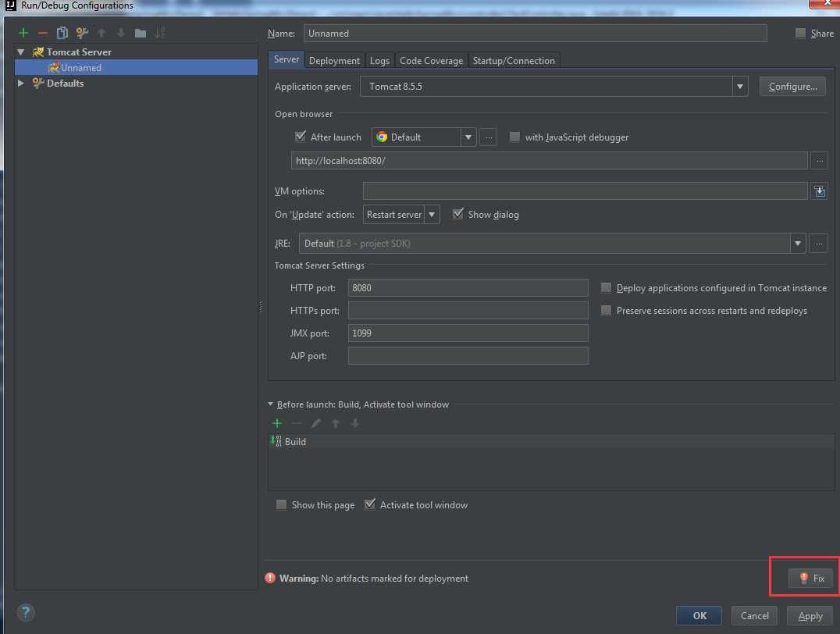Click the Defaults tree item label

65,83
